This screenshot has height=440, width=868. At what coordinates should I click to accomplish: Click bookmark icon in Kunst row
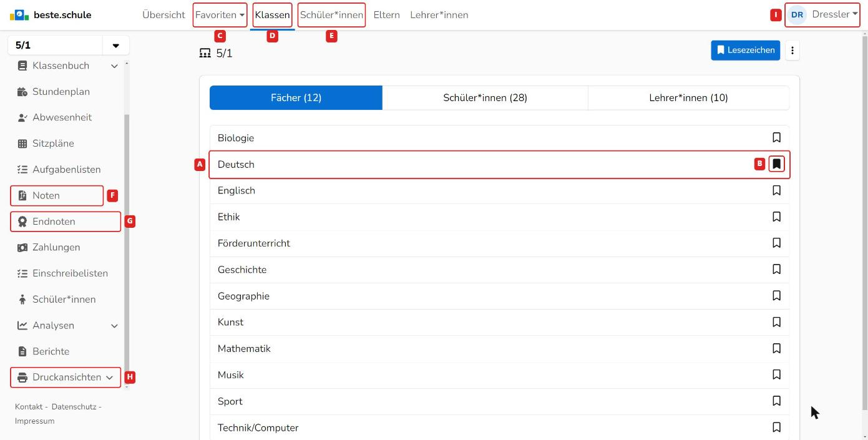tap(776, 322)
